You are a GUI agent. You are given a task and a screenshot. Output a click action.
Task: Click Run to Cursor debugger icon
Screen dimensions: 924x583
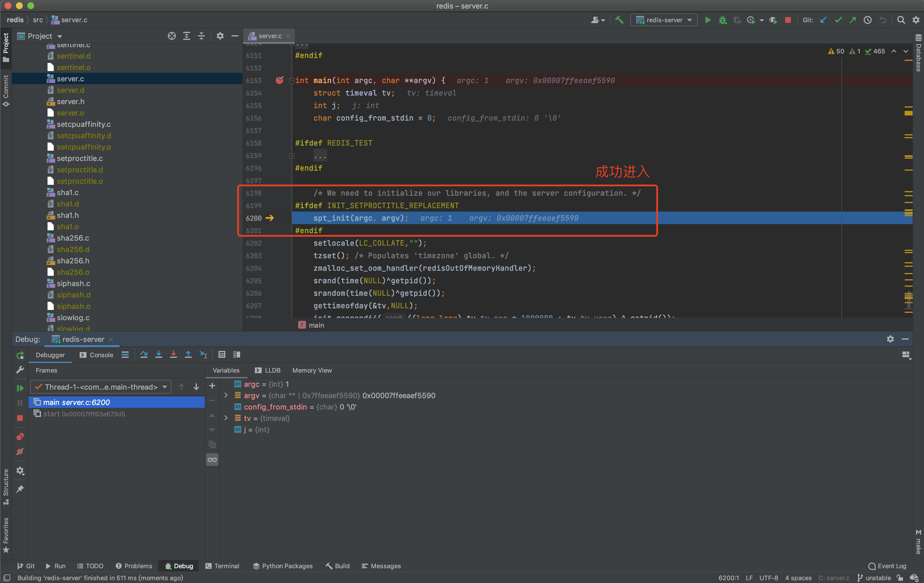[x=203, y=354]
